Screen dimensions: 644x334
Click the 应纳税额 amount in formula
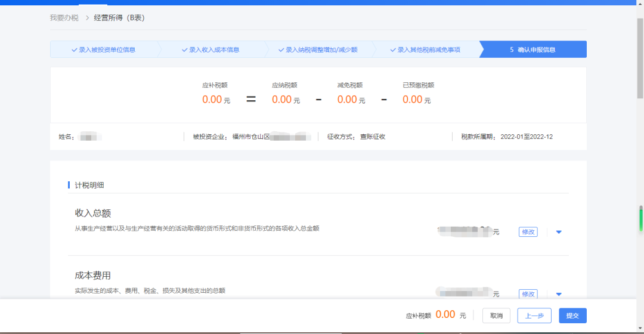(282, 100)
